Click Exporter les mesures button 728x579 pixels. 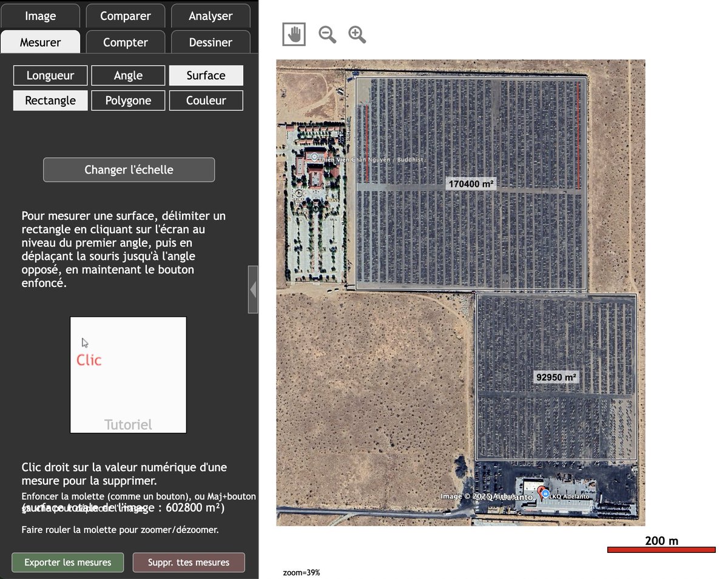(x=68, y=563)
